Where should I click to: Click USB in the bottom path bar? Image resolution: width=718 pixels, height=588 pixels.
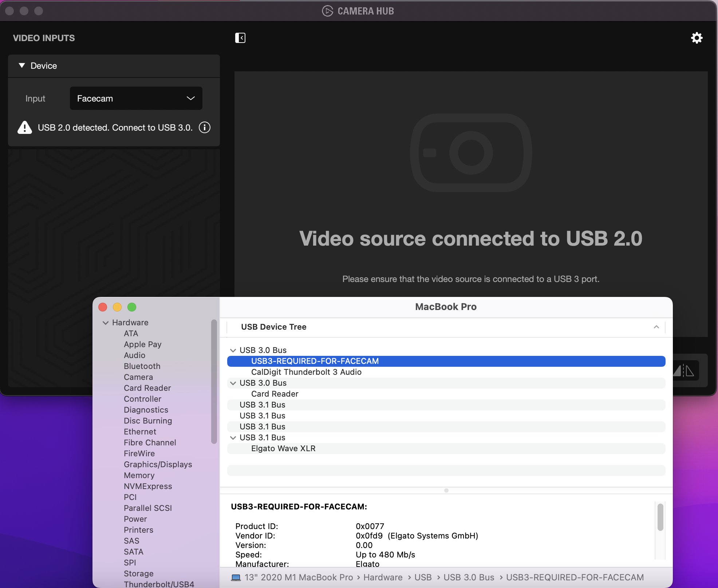(x=423, y=577)
